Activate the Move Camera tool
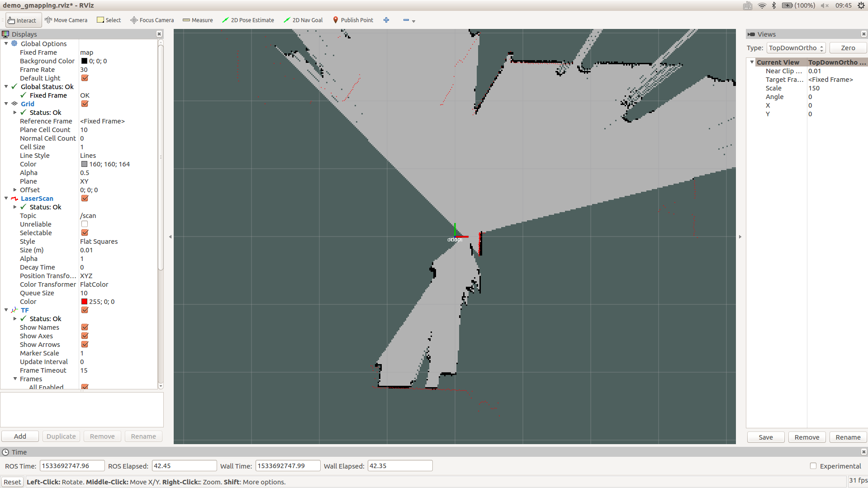 click(x=66, y=20)
